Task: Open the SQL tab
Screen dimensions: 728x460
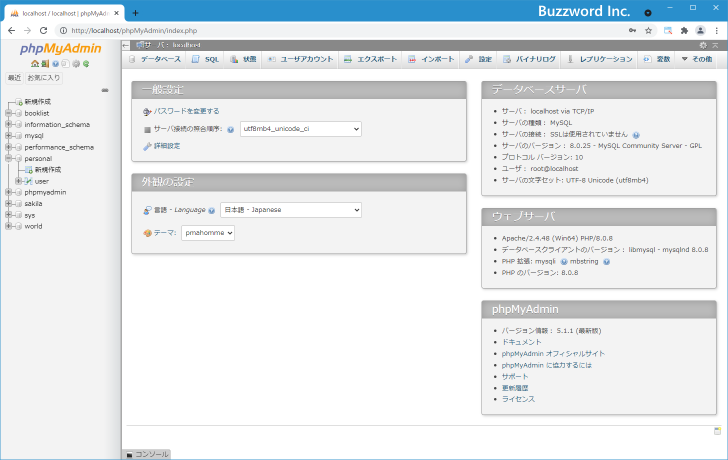Action: point(206,59)
